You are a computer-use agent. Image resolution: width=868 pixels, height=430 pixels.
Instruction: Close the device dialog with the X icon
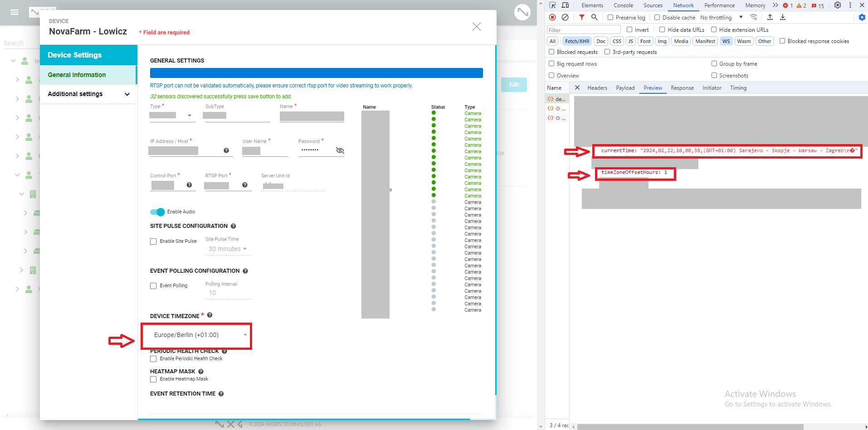pyautogui.click(x=476, y=27)
